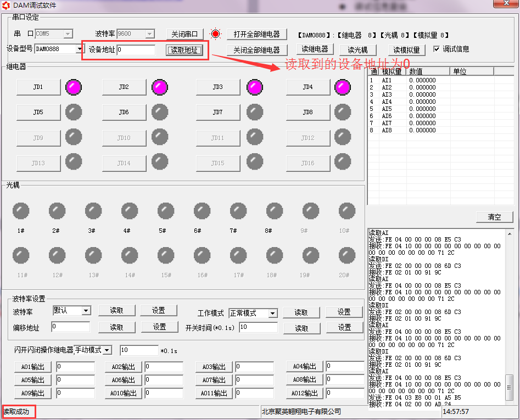Click 打开全部继电器 button

(x=256, y=34)
